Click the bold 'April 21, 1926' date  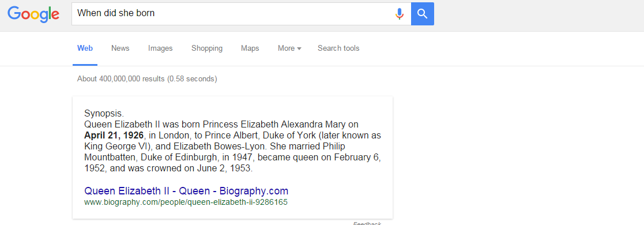(x=114, y=136)
